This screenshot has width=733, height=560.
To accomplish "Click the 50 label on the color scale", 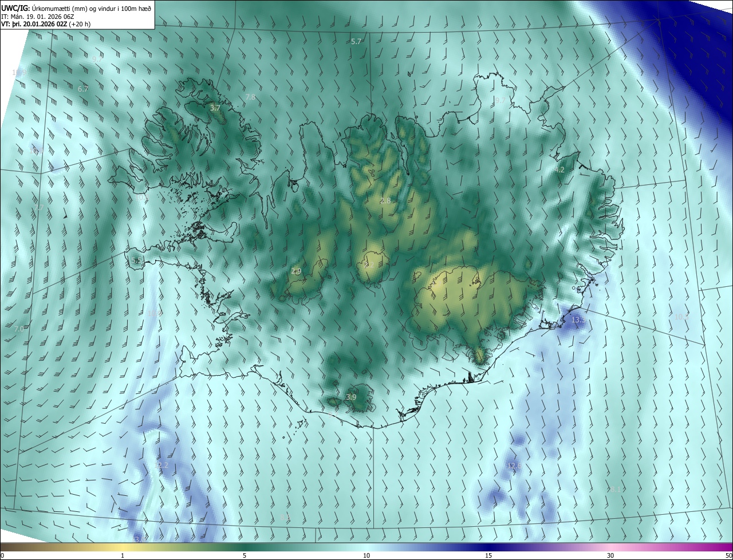I will [x=728, y=556].
